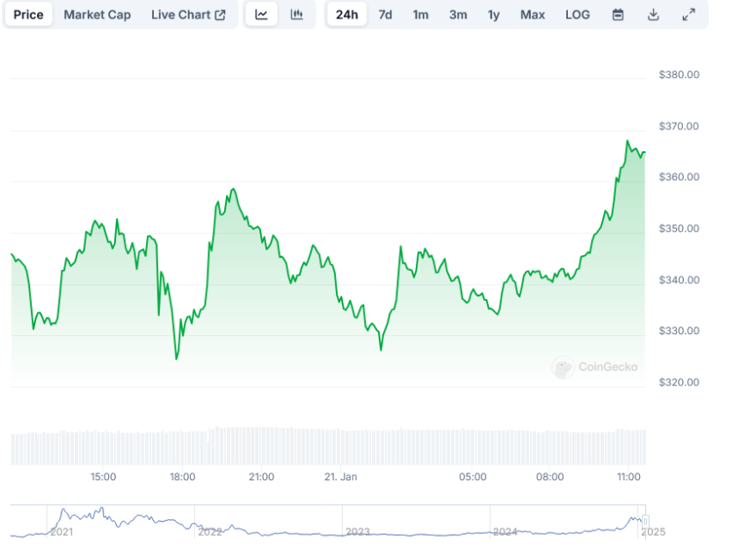The image size is (756, 556).
Task: Select the Price tab
Action: coord(28,15)
